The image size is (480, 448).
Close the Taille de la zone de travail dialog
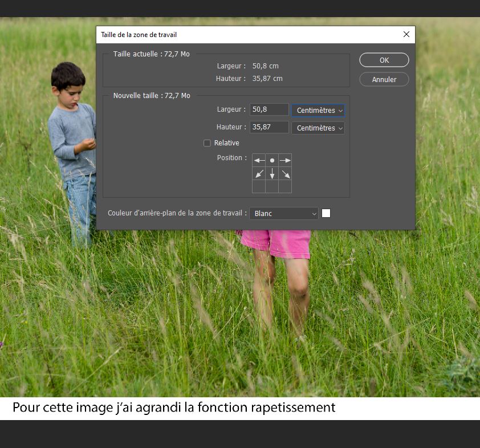pos(406,34)
